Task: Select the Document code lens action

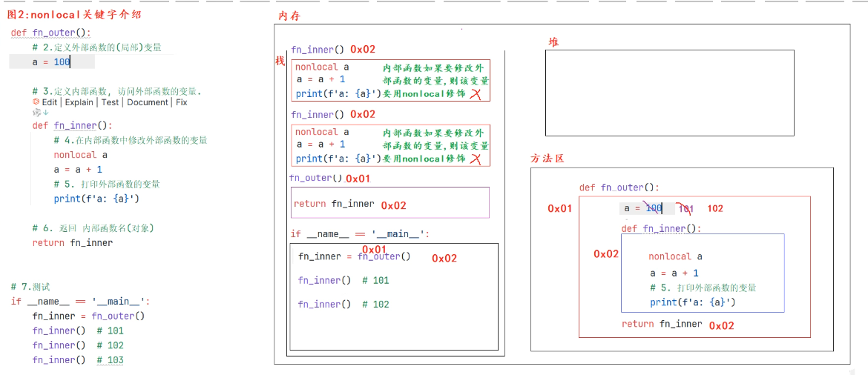Action: coord(147,102)
